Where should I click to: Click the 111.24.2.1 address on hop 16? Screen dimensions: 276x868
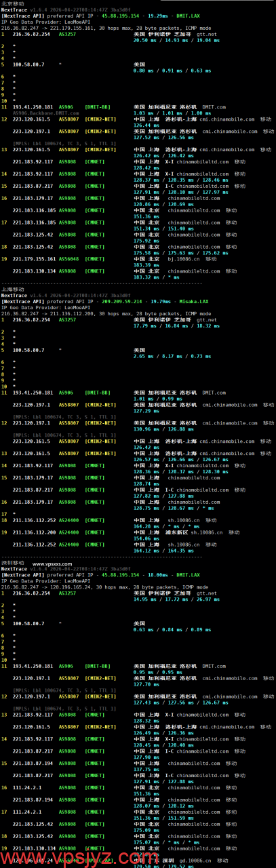pyautogui.click(x=27, y=787)
